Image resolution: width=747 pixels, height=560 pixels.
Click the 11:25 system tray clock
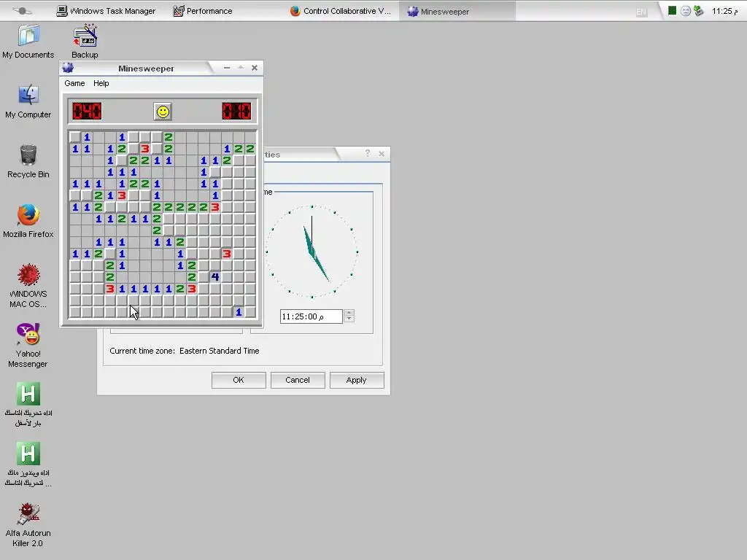(x=724, y=11)
